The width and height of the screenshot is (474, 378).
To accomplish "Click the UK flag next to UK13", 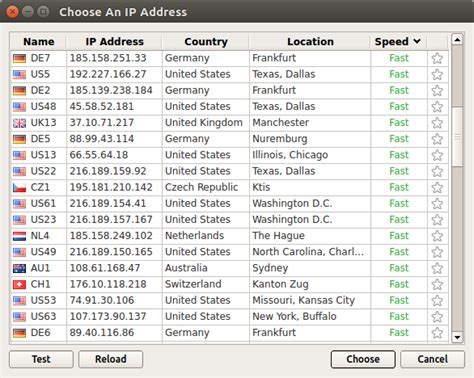I will [x=19, y=123].
